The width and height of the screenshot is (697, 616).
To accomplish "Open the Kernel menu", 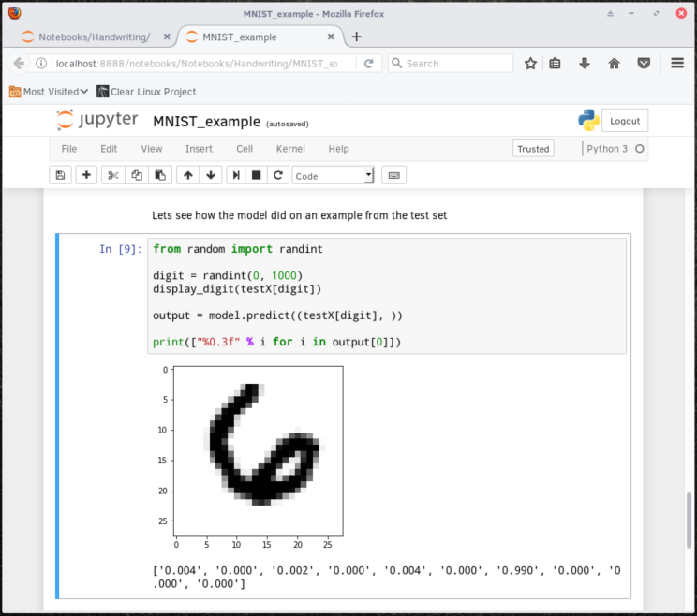I will (290, 149).
